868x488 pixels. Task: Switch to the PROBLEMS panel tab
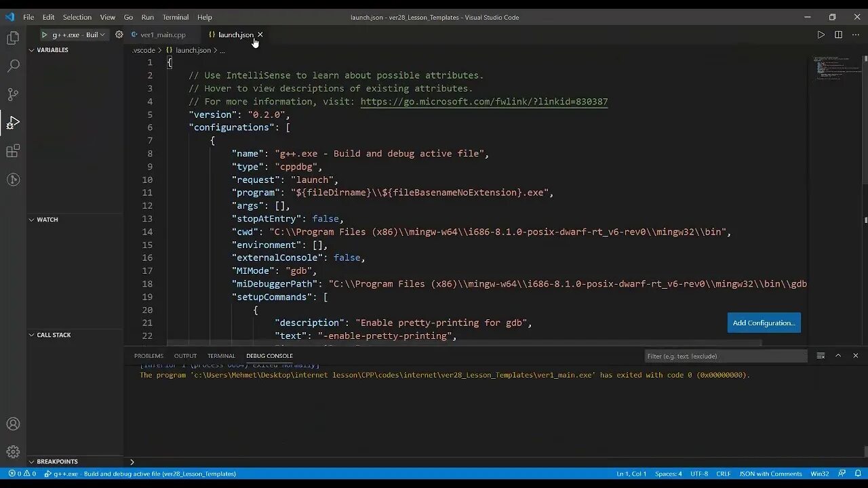click(x=149, y=356)
